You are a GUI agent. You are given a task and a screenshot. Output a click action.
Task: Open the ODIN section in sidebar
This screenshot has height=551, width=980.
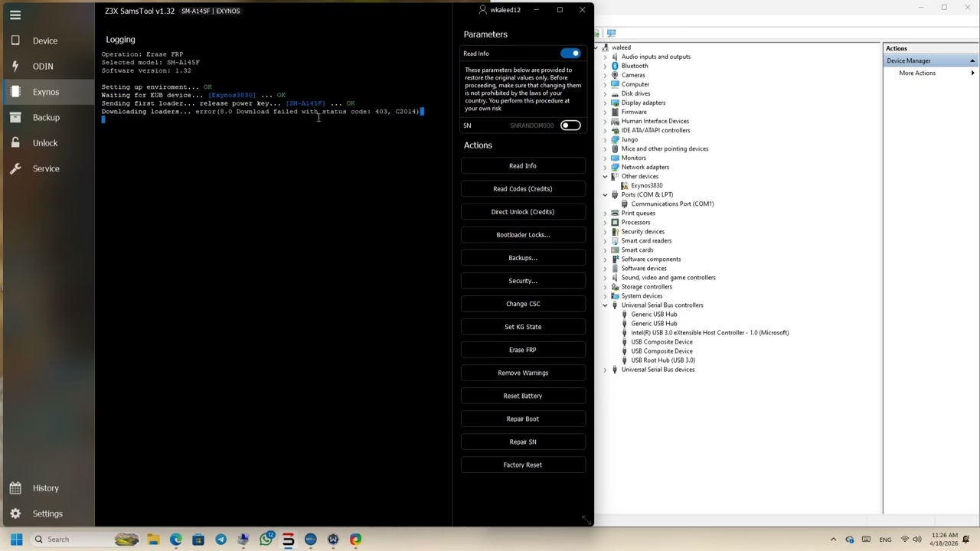(x=43, y=67)
